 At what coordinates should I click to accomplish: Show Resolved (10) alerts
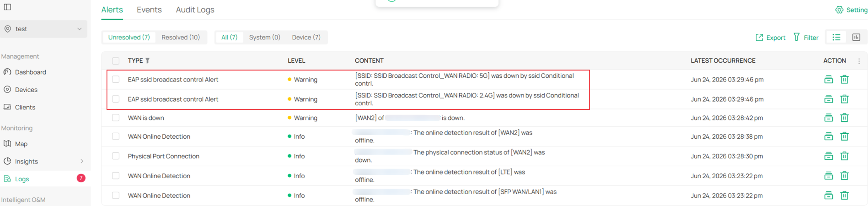coord(181,38)
